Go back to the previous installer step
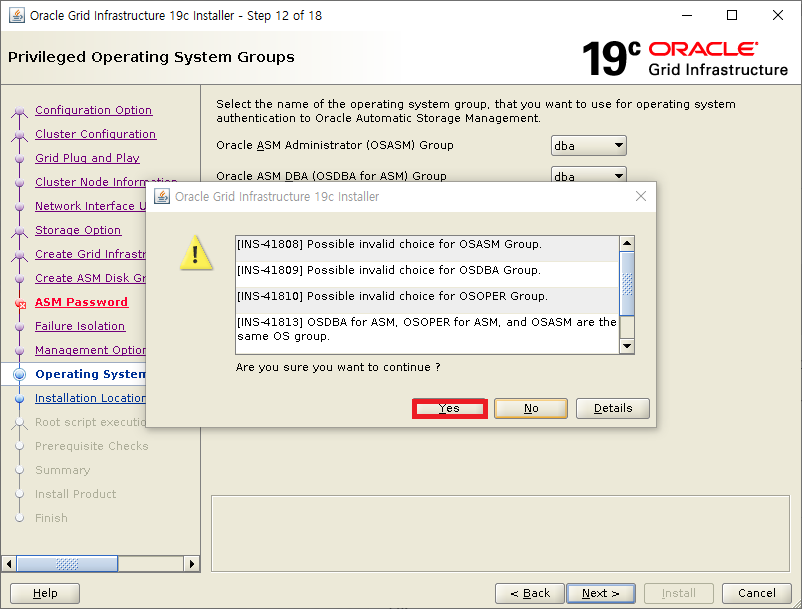802x609 pixels. (x=530, y=593)
